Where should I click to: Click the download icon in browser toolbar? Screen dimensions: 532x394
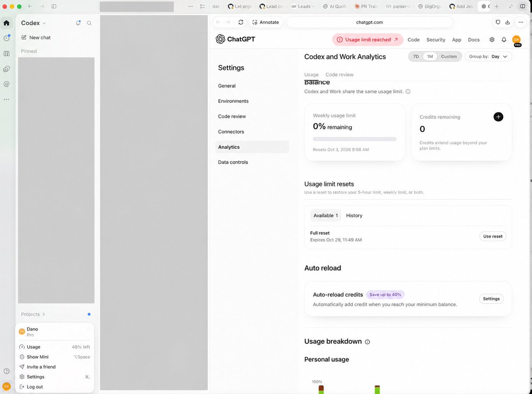(507, 22)
